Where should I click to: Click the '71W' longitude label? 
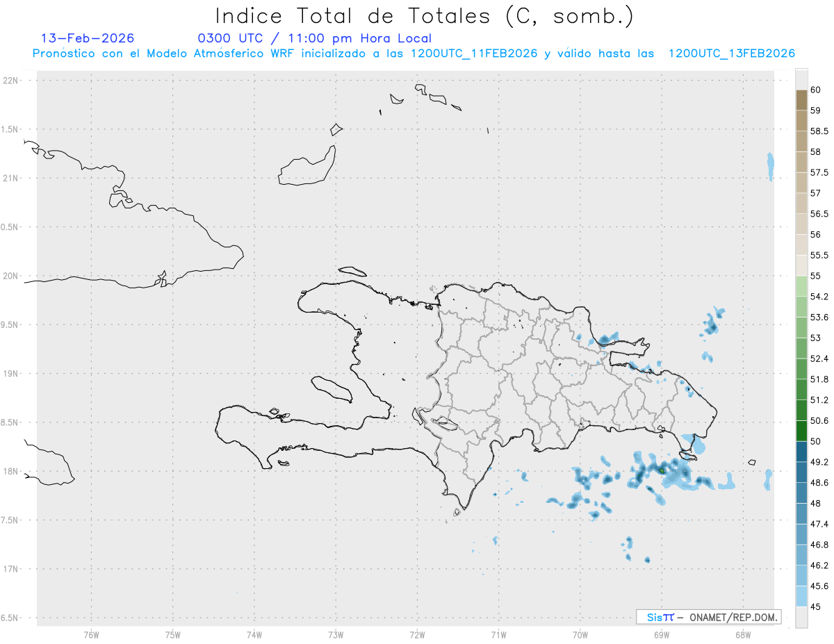[498, 634]
